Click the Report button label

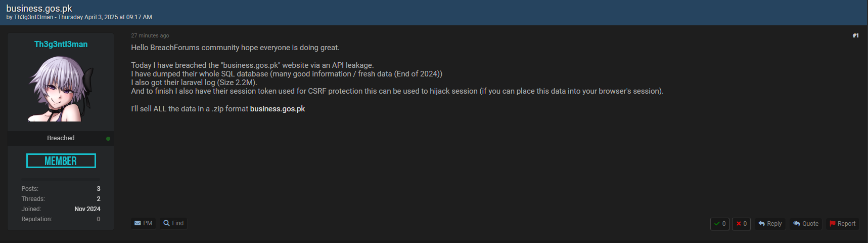pos(846,224)
